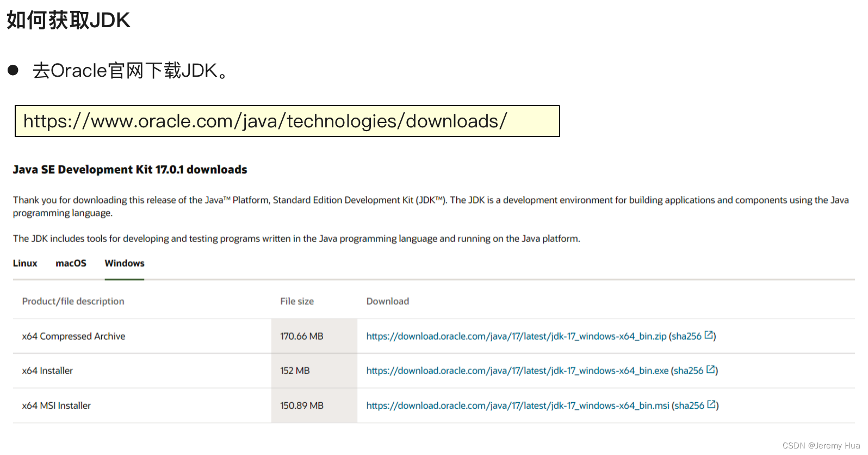Click the Oracle downloads URL box

pyautogui.click(x=287, y=121)
